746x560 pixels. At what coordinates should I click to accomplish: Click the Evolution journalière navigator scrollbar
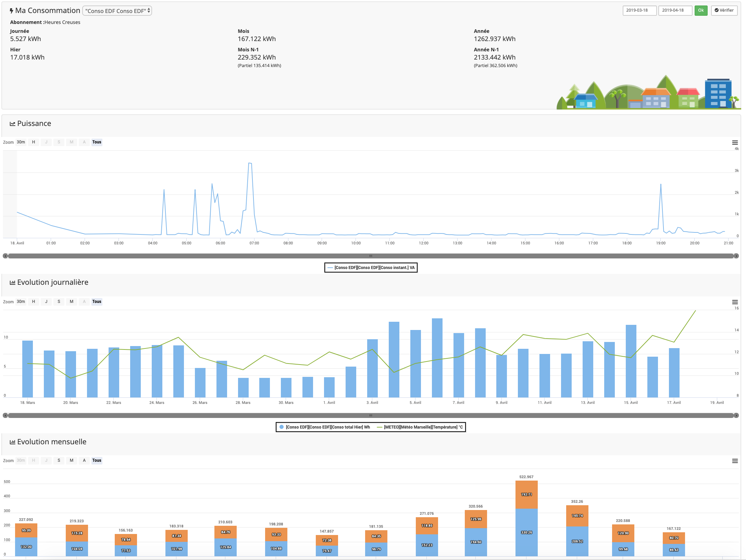(x=371, y=416)
